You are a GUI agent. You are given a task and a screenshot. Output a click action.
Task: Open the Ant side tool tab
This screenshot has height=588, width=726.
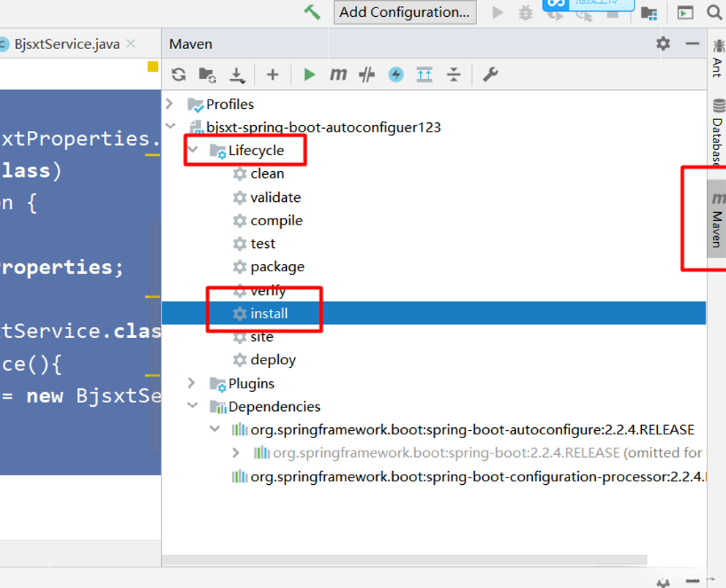(x=717, y=59)
